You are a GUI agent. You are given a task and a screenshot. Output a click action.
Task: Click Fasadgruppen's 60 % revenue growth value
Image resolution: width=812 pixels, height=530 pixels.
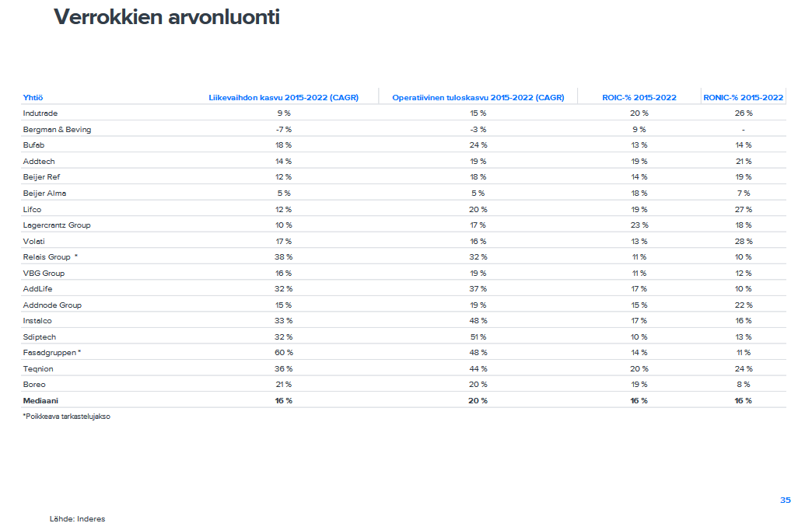283,352
